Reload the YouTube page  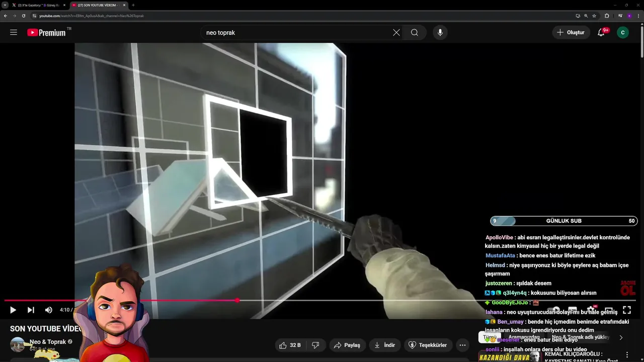[x=23, y=16]
